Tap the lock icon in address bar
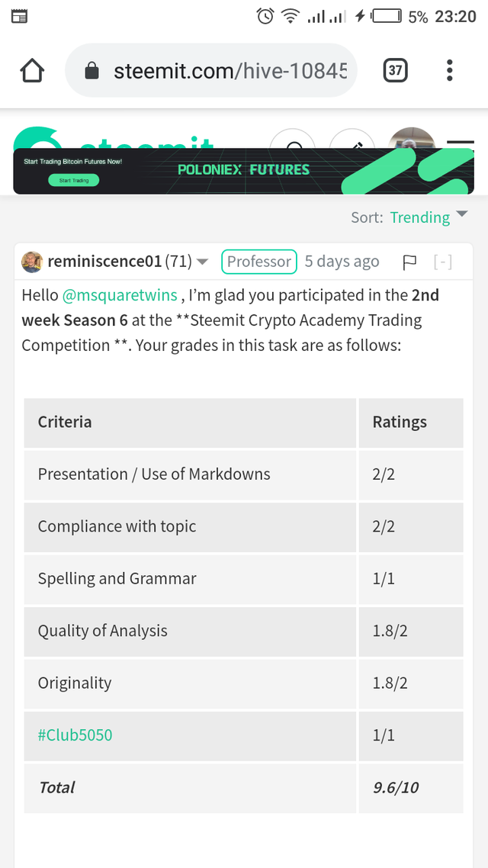 coord(91,71)
